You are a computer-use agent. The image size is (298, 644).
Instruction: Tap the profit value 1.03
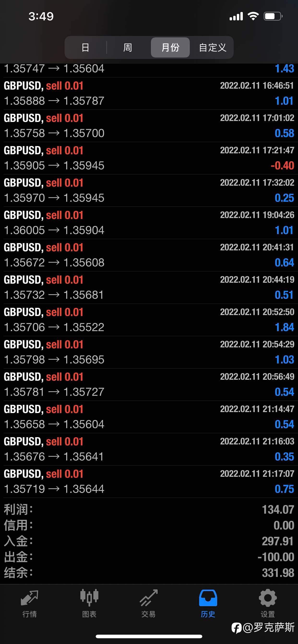(285, 360)
